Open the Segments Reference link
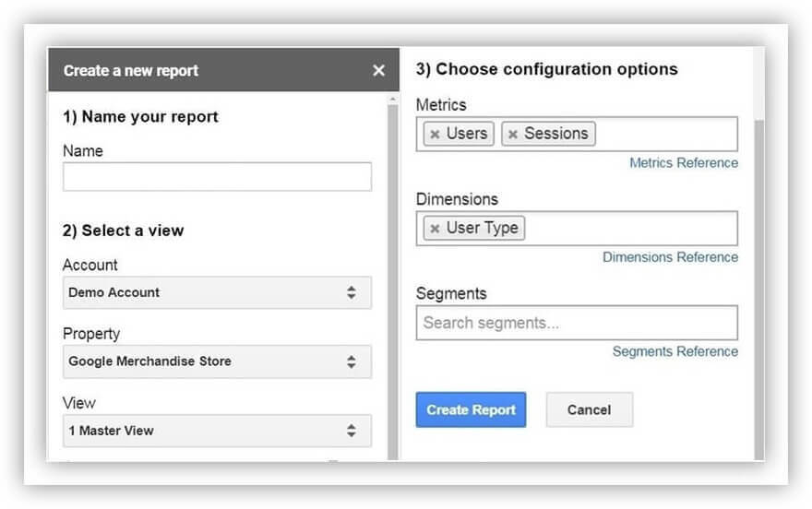Image resolution: width=812 pixels, height=509 pixels. click(675, 351)
